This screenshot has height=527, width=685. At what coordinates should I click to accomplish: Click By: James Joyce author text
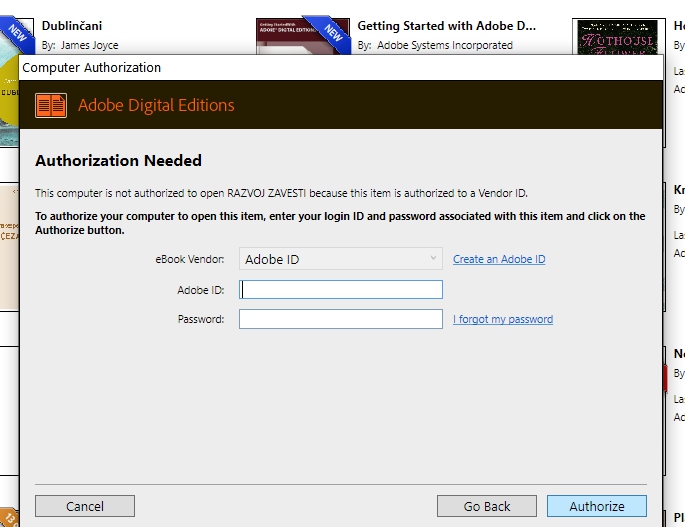tap(80, 45)
